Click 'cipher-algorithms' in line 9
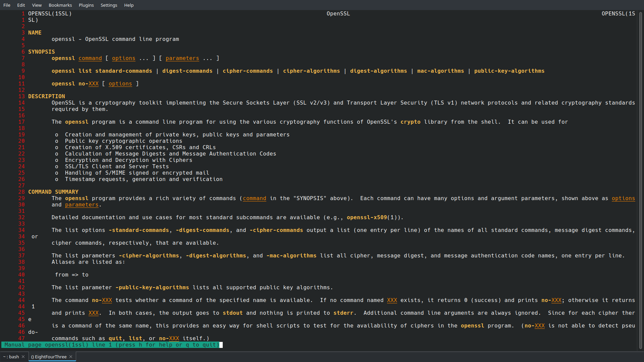The height and width of the screenshot is (362, 644). tap(312, 71)
